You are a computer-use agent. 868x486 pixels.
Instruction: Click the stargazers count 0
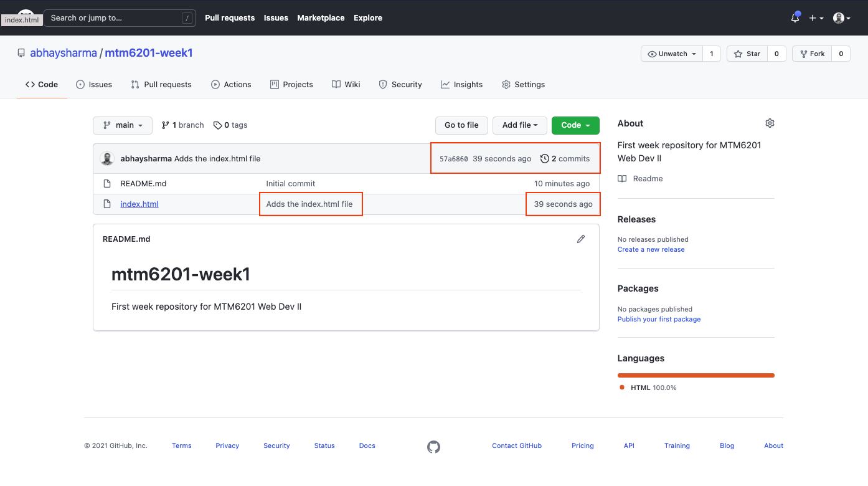(776, 54)
